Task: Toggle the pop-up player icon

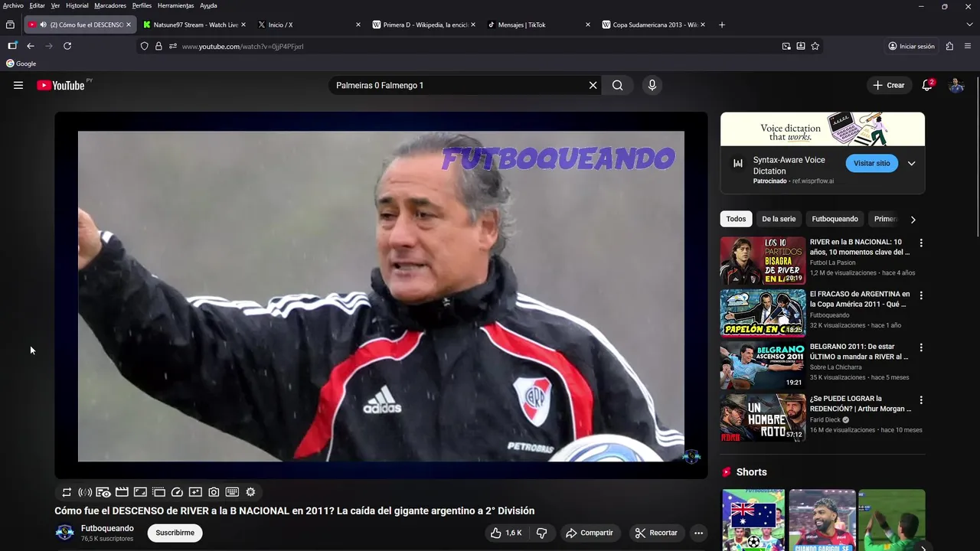Action: pos(158,492)
